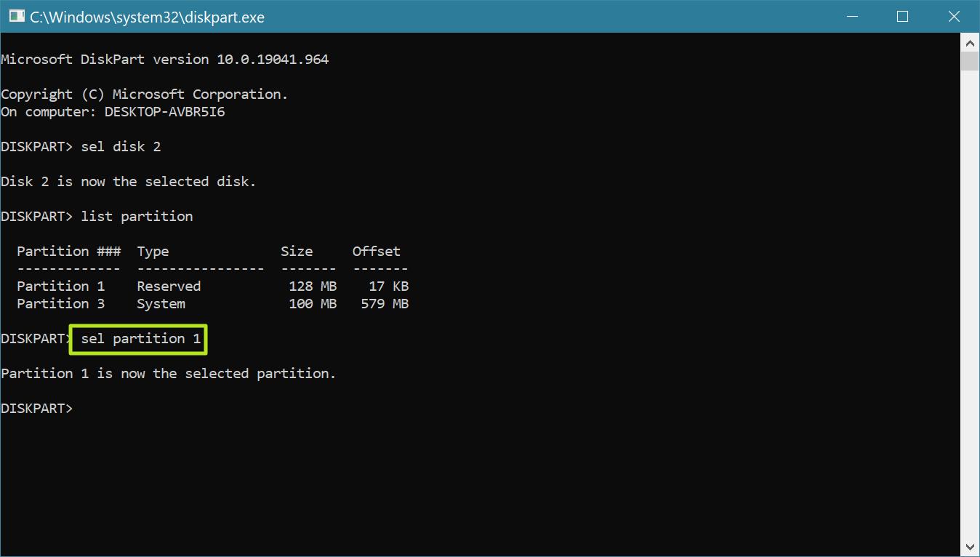
Task: Click the diskpart application icon in title bar
Action: point(16,15)
